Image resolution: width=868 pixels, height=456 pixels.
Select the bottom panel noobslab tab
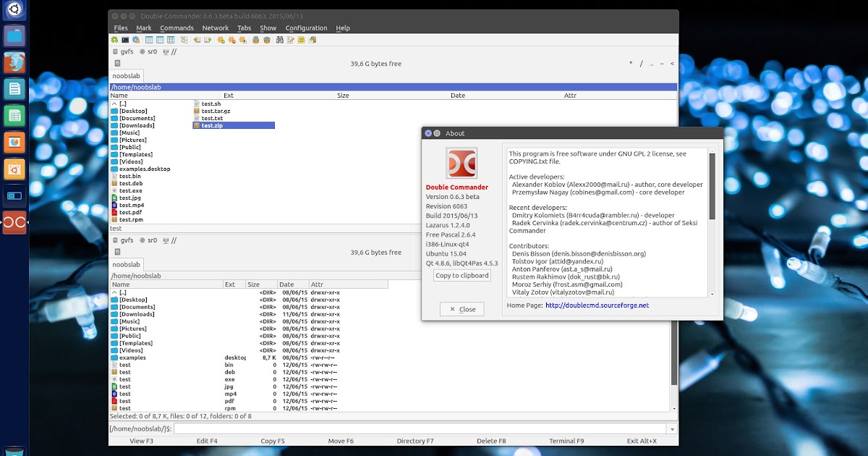coord(127,264)
